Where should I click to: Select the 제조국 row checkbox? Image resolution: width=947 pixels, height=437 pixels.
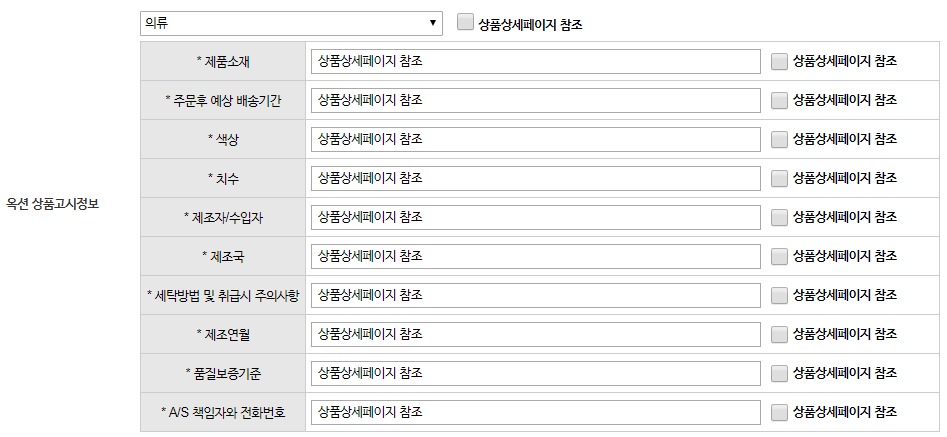pos(780,257)
